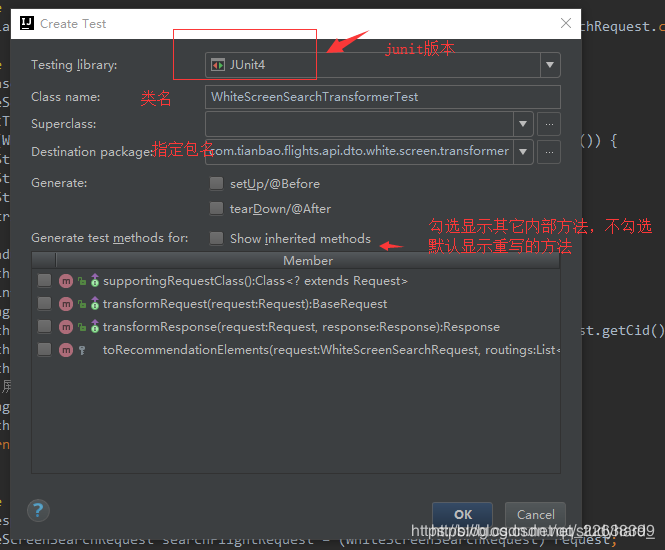665x550 pixels.
Task: Edit the Class name field WhiteScreenSearchTransformerTest
Action: (x=383, y=97)
